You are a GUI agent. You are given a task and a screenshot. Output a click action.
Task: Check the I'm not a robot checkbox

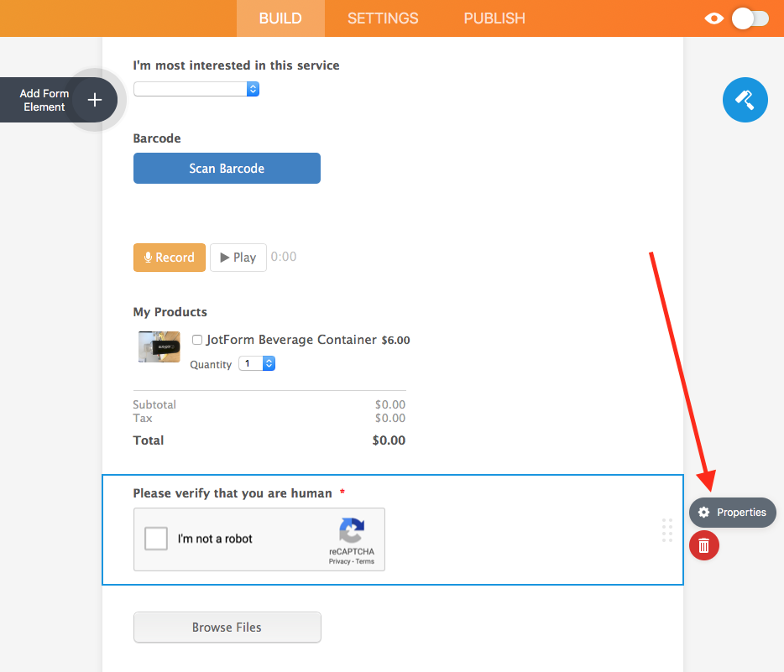pyautogui.click(x=155, y=539)
